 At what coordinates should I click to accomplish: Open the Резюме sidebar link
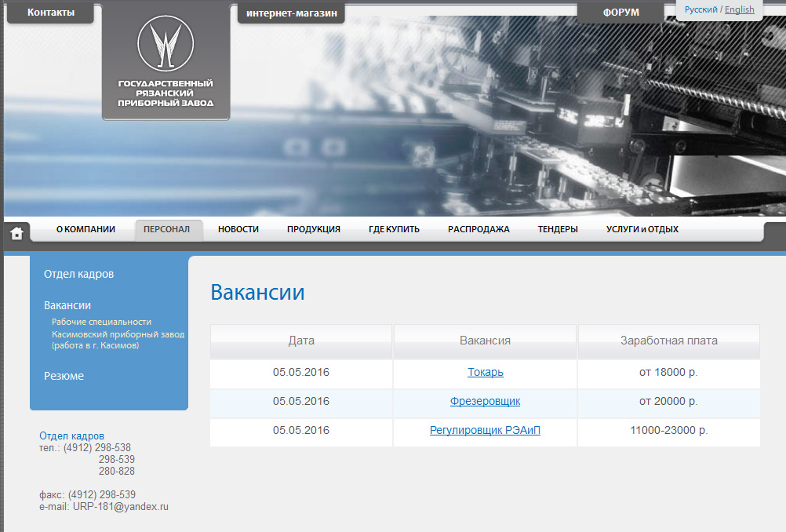[64, 376]
